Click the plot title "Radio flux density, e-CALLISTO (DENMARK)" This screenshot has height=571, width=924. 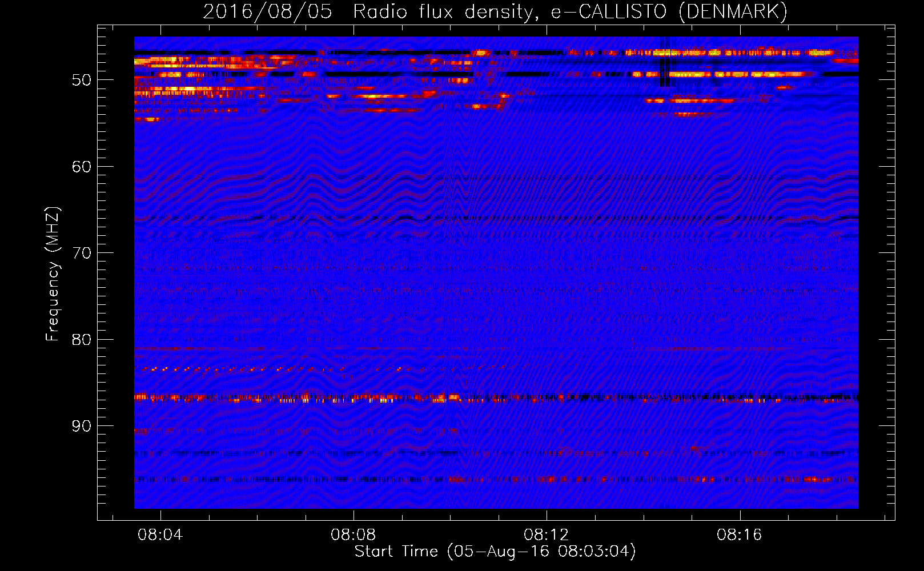[x=570, y=12]
